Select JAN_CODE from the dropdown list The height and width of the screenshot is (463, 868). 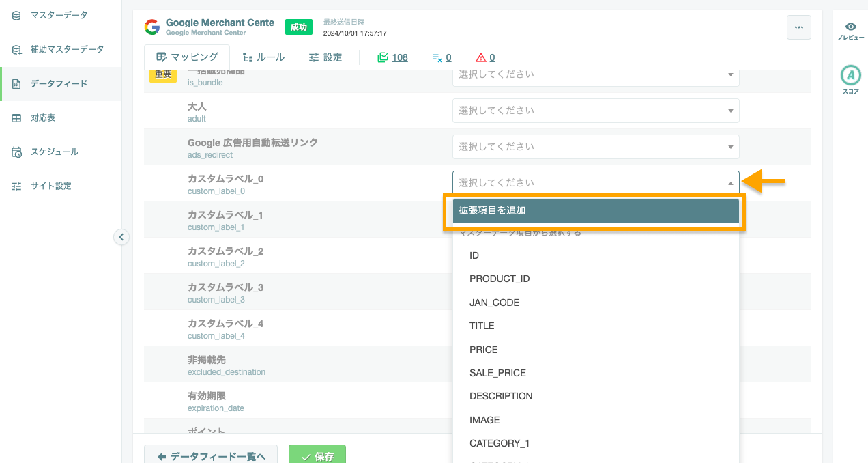pos(596,303)
